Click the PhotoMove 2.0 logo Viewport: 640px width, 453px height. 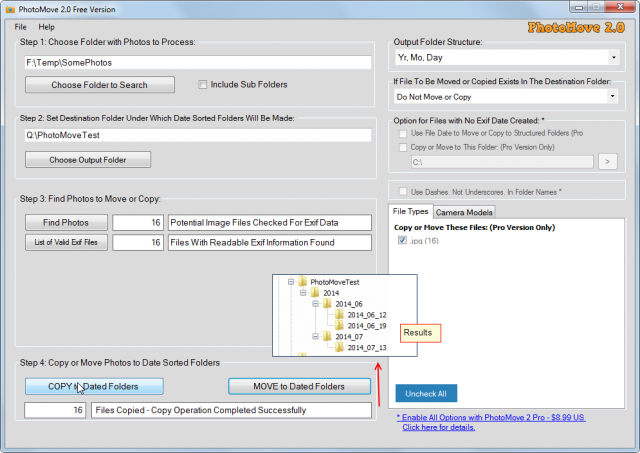[576, 28]
